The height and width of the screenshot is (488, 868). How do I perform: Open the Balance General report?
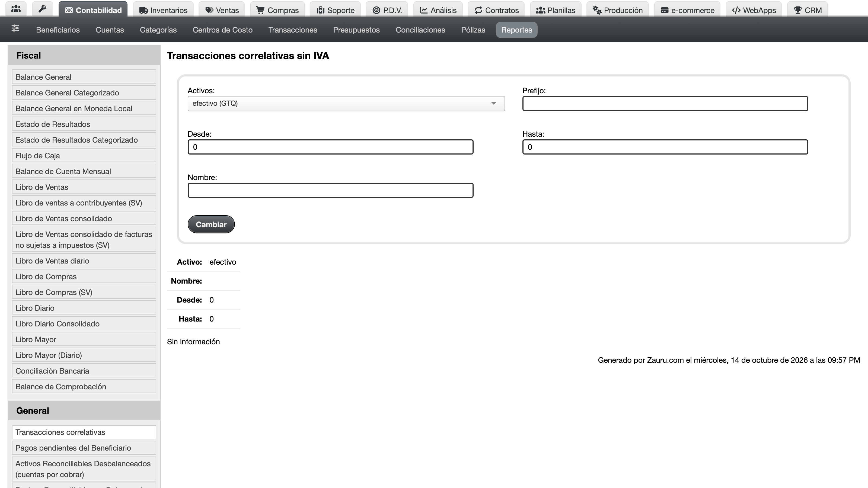[84, 77]
